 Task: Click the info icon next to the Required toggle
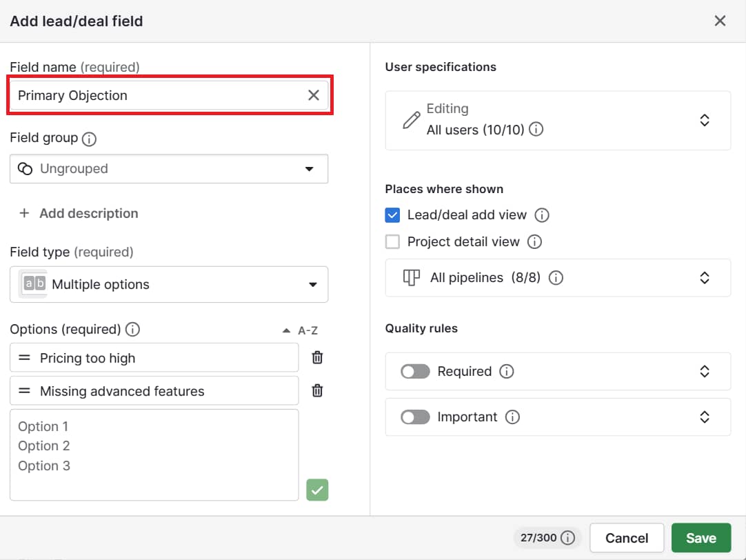click(507, 371)
